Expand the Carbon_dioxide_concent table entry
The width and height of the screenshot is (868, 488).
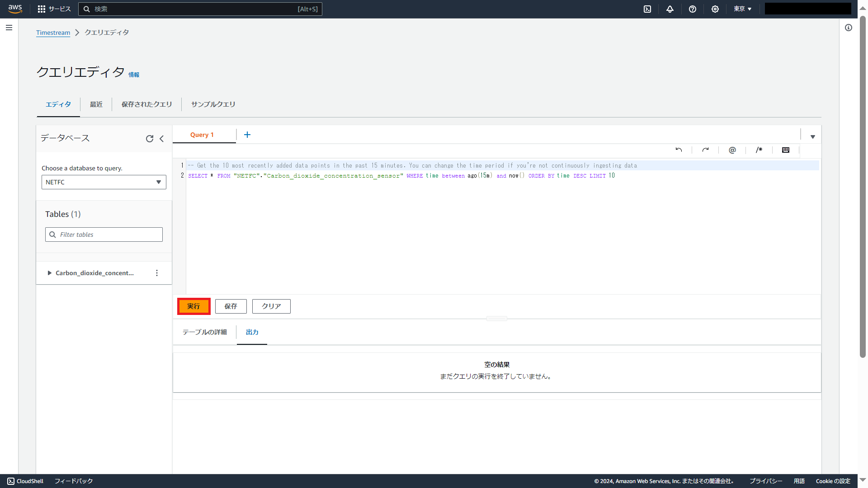pos(50,272)
